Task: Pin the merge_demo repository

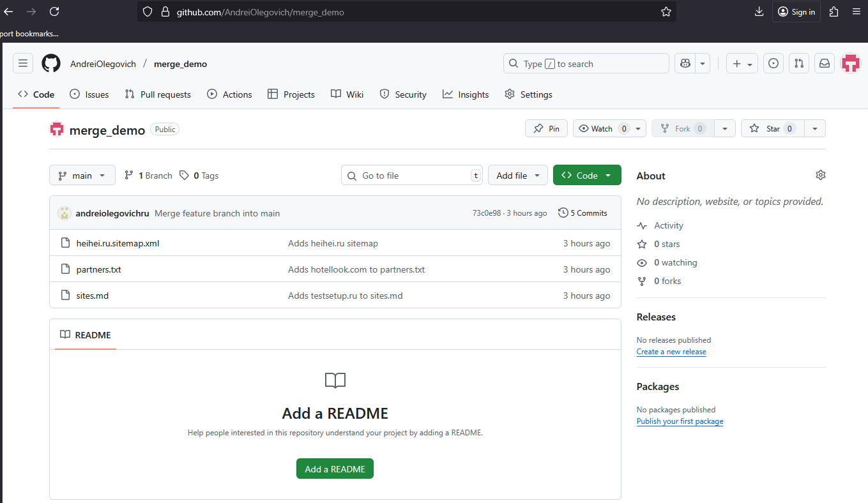Action: coord(546,128)
